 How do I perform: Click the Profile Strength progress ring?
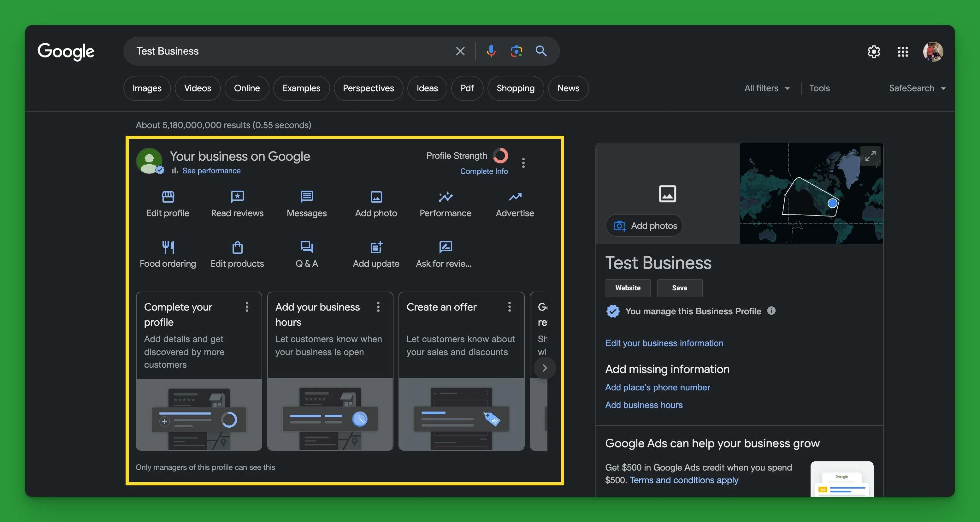[x=500, y=156]
